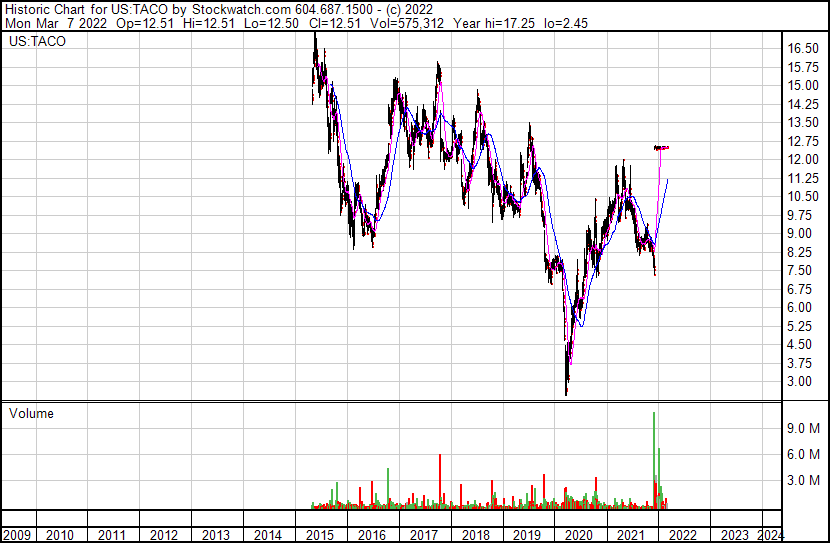Screen dimensions: 830x543
Task: Select the 2015 year label
Action: [x=319, y=535]
